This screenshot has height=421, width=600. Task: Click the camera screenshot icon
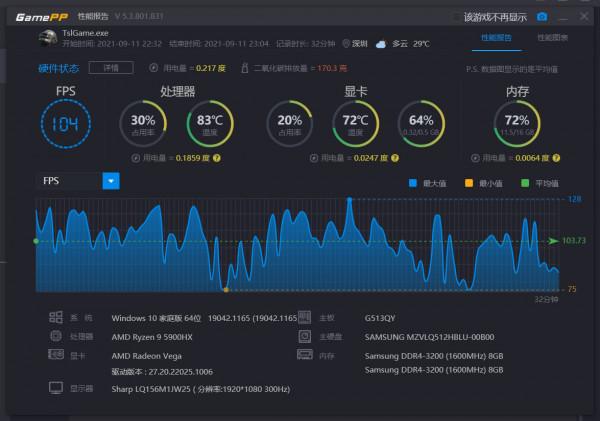coord(542,17)
